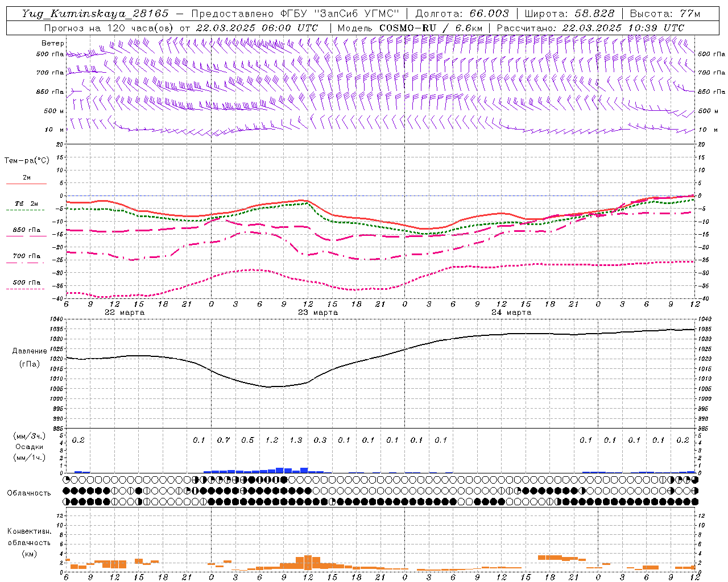Click the '0.5' precipitation value
Screen dimensions: 728x582
click(x=247, y=440)
